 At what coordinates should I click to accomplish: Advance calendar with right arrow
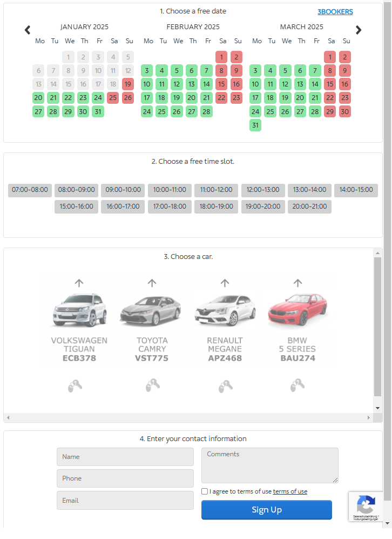[359, 30]
